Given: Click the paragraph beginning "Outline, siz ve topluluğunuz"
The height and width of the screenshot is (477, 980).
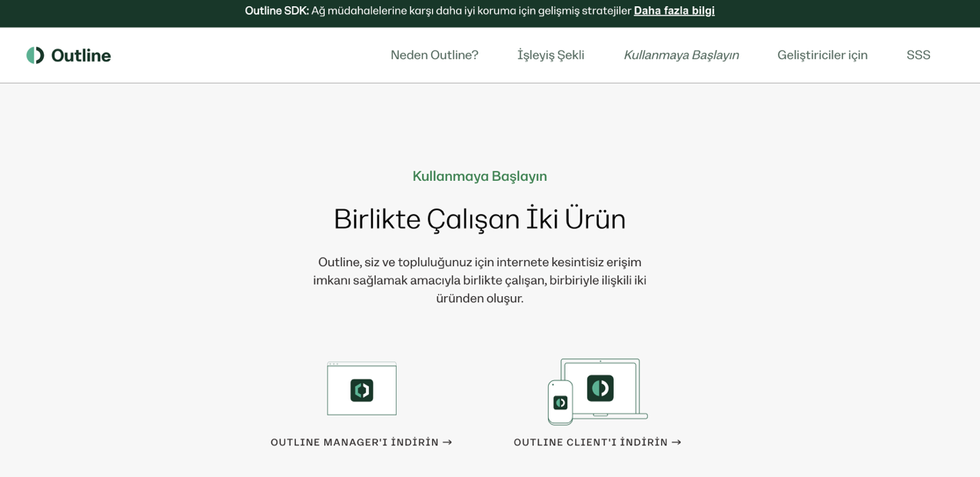Looking at the screenshot, I should point(480,280).
